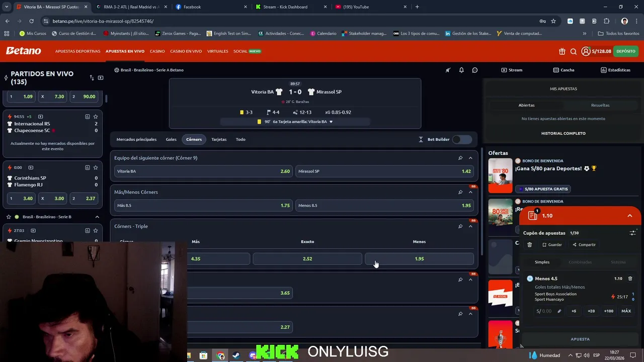Select Menos 8.5 corners odds 1.95
The width and height of the screenshot is (644, 362).
(384, 206)
